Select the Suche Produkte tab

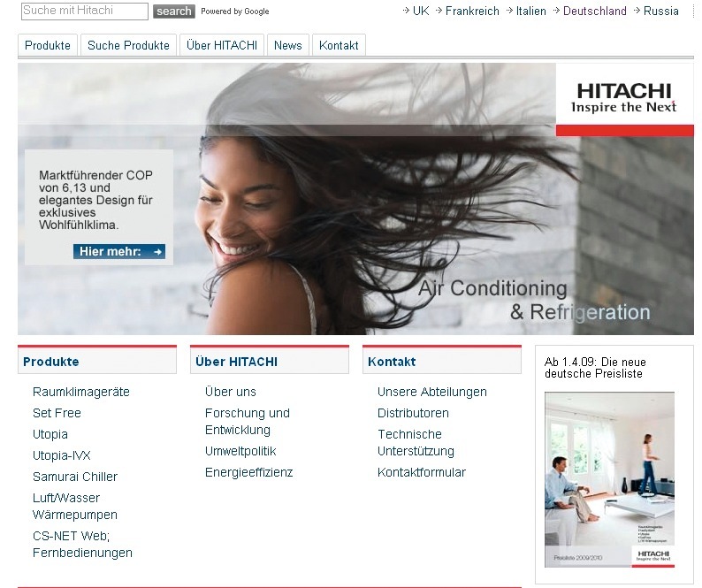click(128, 45)
